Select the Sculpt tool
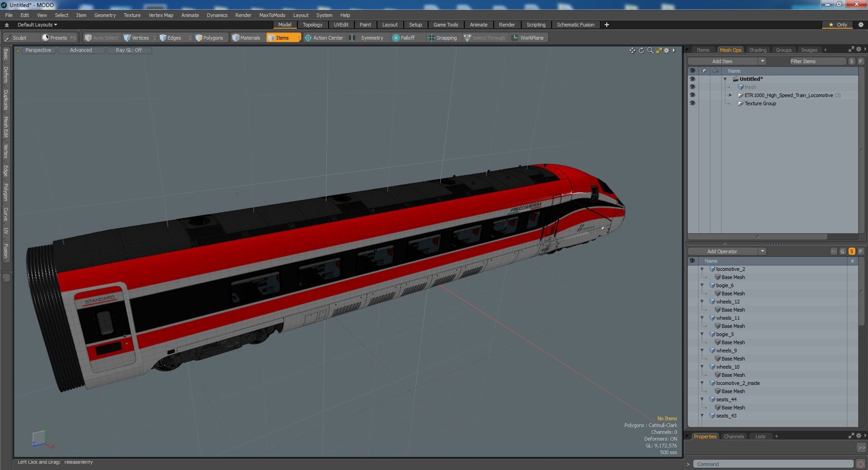 [16, 38]
